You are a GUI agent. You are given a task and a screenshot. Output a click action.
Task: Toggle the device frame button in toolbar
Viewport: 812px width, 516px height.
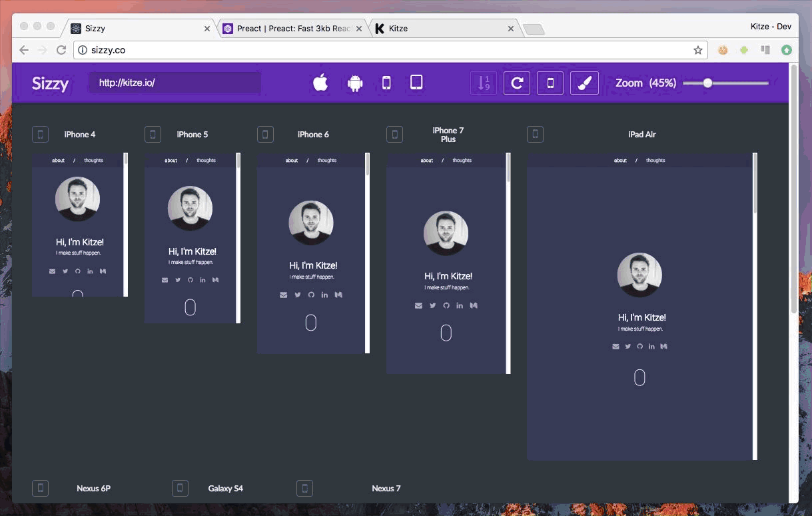coord(550,83)
